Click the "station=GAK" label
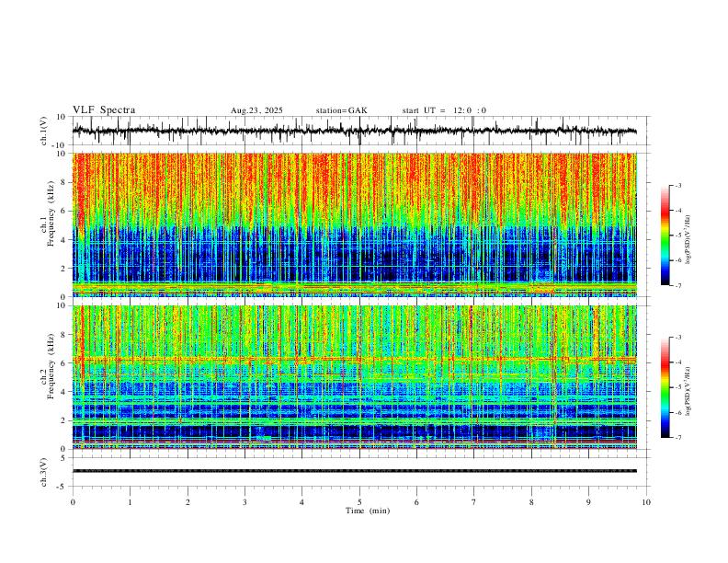 coord(342,110)
